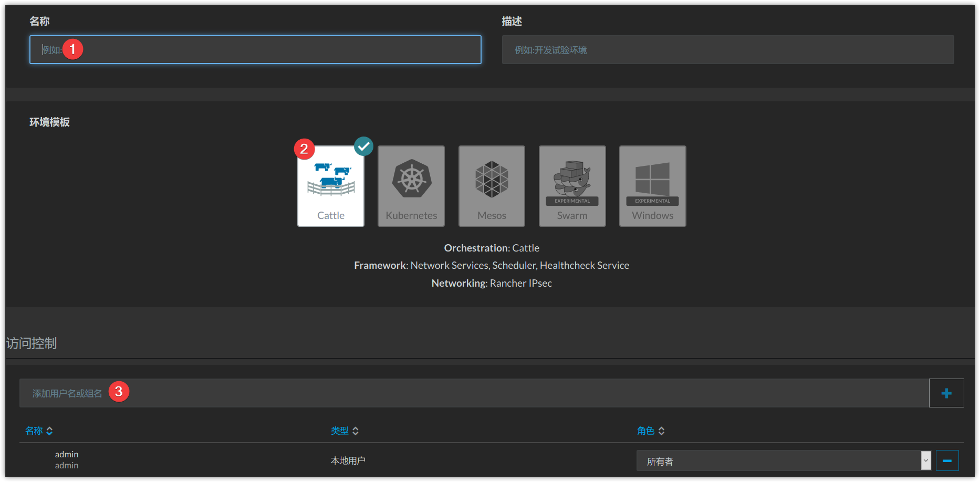980x482 pixels.
Task: Click the Networking: Rancher IPsec line
Action: click(x=492, y=283)
